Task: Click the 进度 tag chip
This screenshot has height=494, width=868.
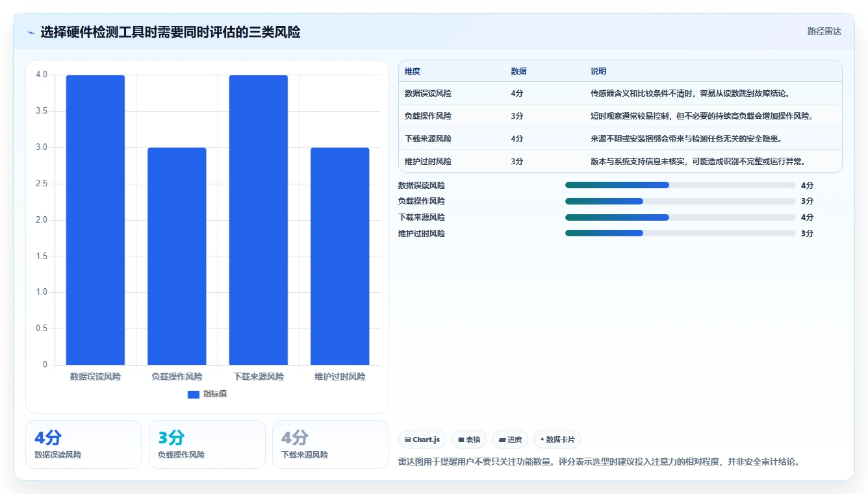Action: [510, 439]
